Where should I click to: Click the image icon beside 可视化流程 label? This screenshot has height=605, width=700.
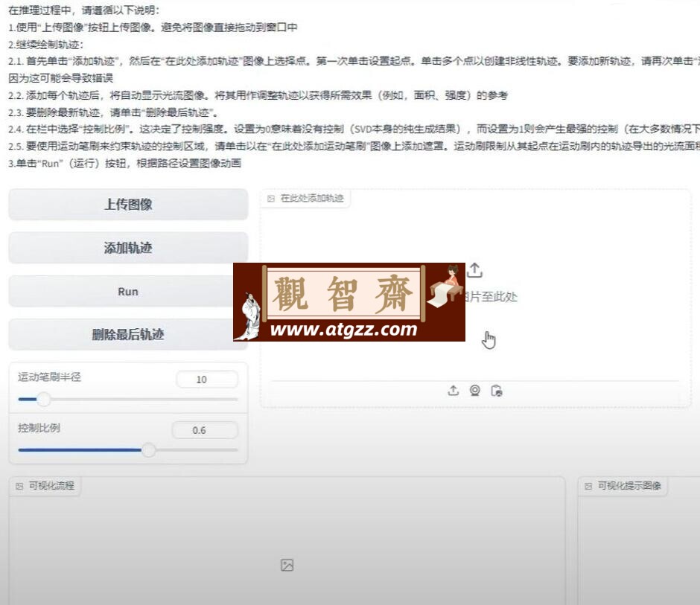click(x=19, y=486)
